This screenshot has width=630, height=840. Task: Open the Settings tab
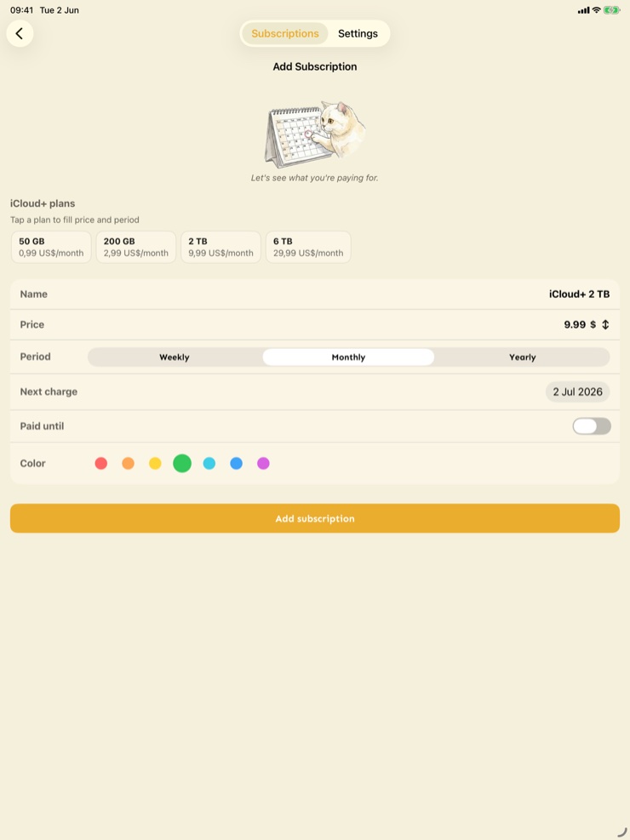[358, 33]
